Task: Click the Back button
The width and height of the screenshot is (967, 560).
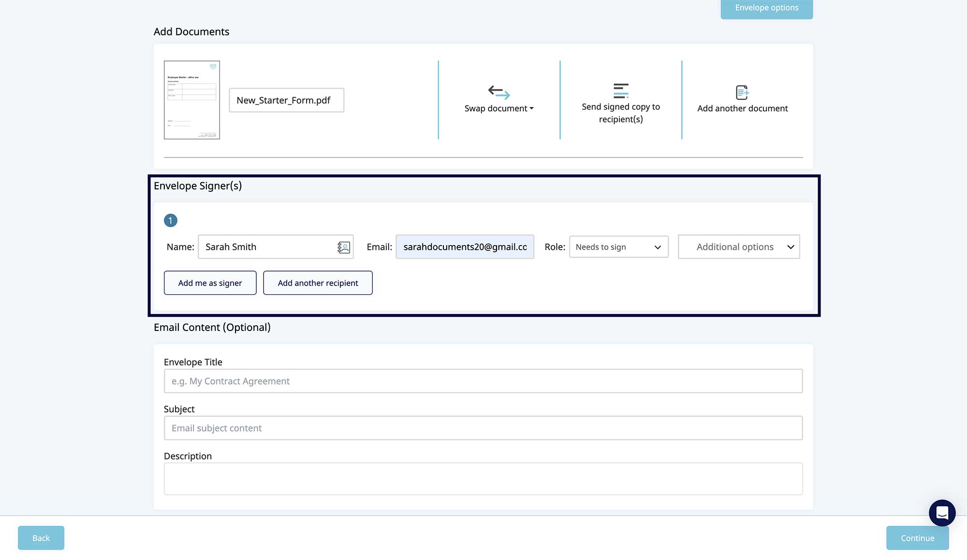Action: tap(41, 538)
